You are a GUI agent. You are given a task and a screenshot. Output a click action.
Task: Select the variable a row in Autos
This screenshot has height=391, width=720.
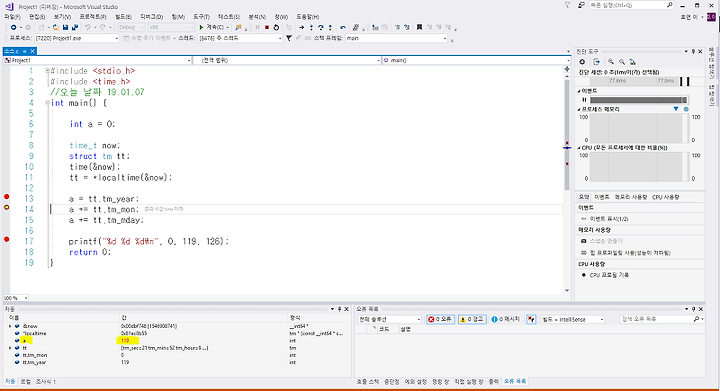177,341
